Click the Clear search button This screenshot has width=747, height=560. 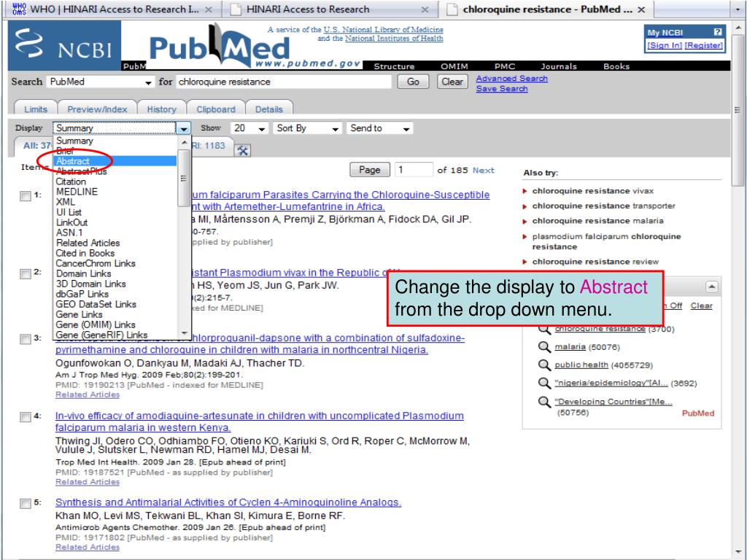click(452, 82)
